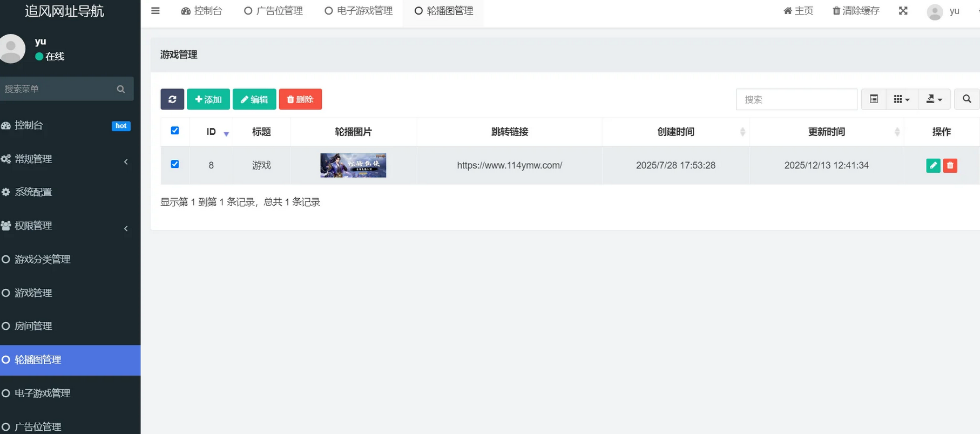The height and width of the screenshot is (434, 980).
Task: Select 轮播图管理 in the sidebar
Action: (70, 360)
